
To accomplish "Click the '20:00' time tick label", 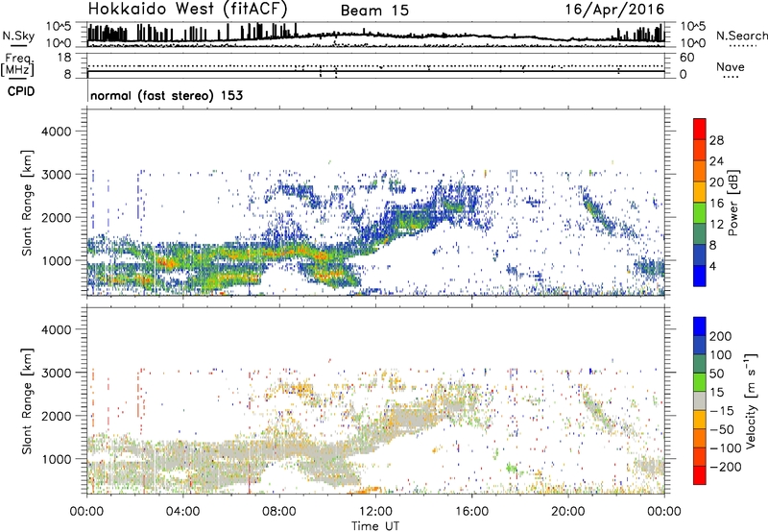I will (567, 512).
